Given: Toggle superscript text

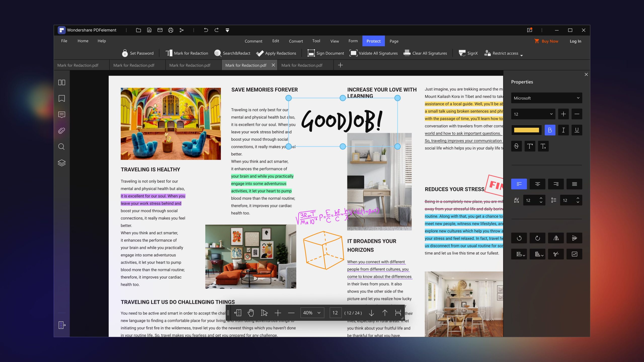Looking at the screenshot, I should tap(530, 146).
